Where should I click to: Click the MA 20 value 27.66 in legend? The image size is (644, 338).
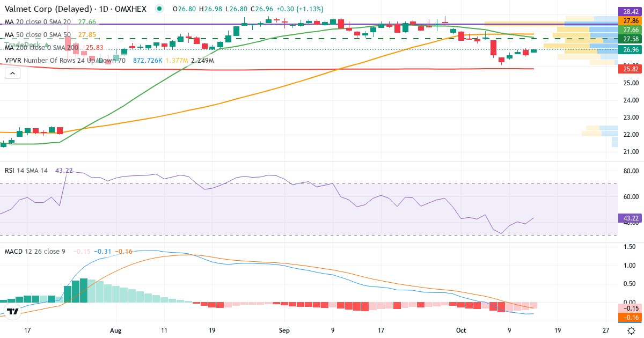[87, 21]
